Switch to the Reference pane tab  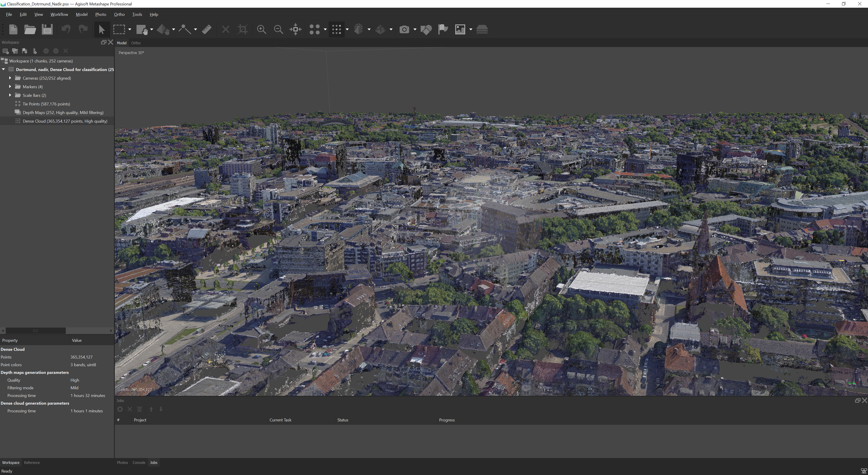pos(32,463)
